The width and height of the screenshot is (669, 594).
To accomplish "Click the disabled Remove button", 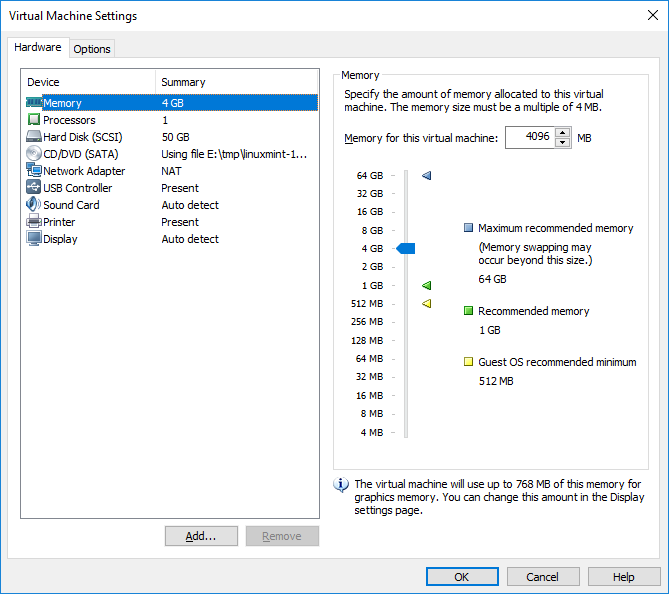I will pos(282,536).
